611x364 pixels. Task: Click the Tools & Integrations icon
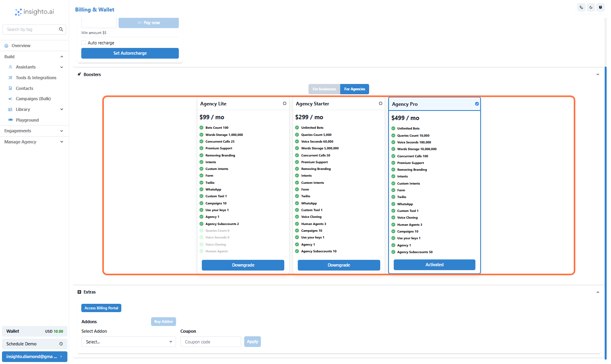pos(10,78)
